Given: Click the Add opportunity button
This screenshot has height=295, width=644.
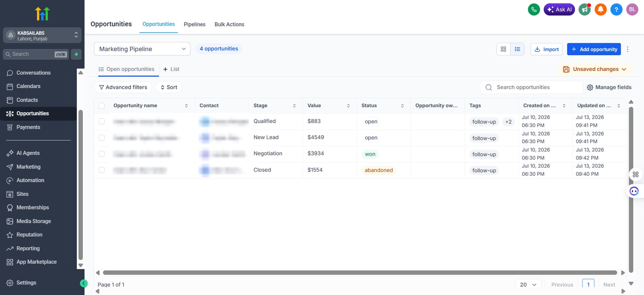Looking at the screenshot, I should click(x=594, y=49).
